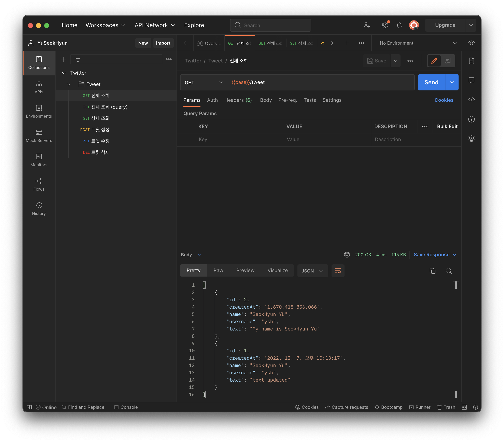Open the Workspaces menu
Screen dimensions: 504x442
coord(106,25)
